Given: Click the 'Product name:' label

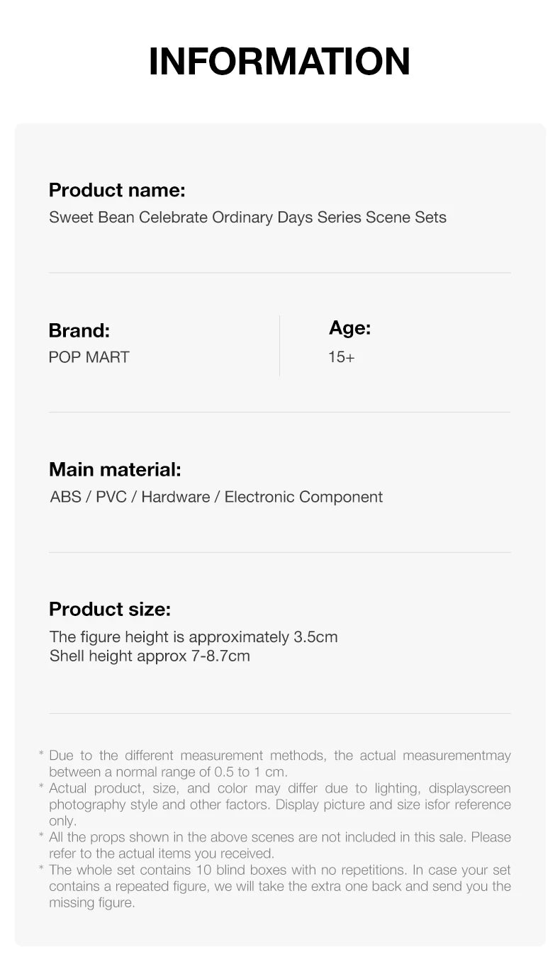Looking at the screenshot, I should [x=117, y=190].
